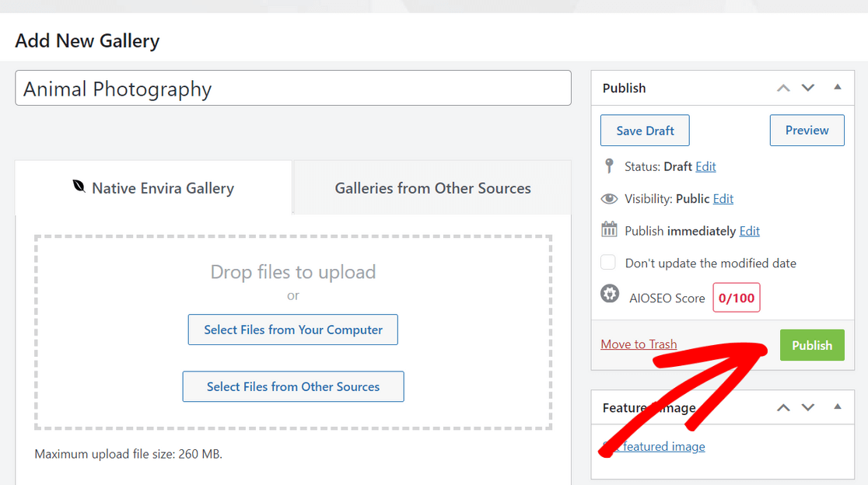The width and height of the screenshot is (868, 485).
Task: Switch to Native Envira Gallery tab
Action: tap(153, 188)
